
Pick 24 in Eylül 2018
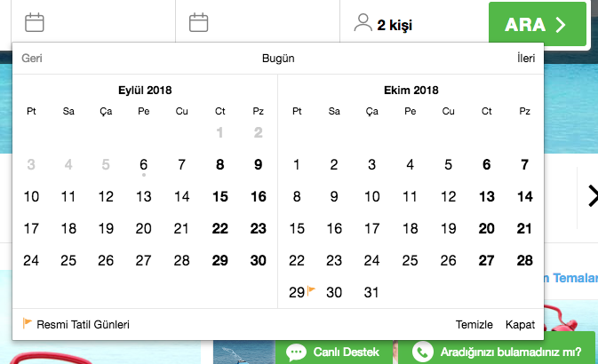(31, 261)
